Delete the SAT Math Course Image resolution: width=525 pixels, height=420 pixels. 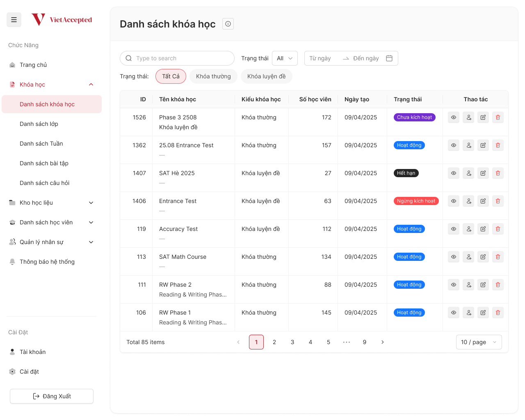pyautogui.click(x=498, y=257)
